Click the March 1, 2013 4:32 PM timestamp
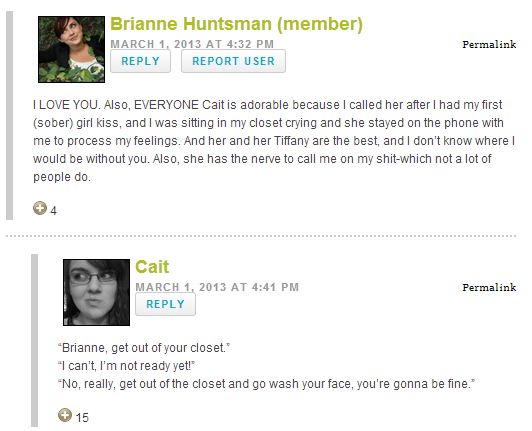 pyautogui.click(x=192, y=44)
